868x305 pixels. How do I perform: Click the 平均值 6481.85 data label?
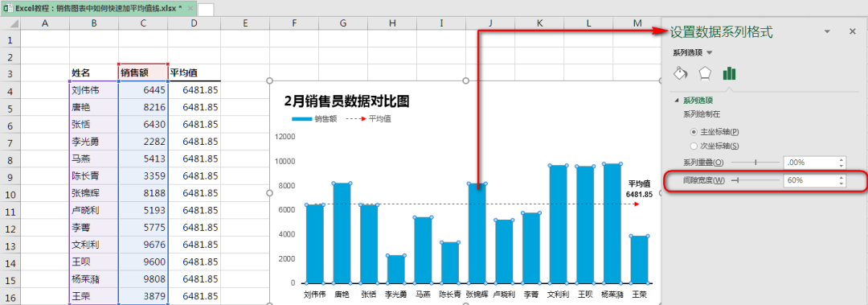640,188
